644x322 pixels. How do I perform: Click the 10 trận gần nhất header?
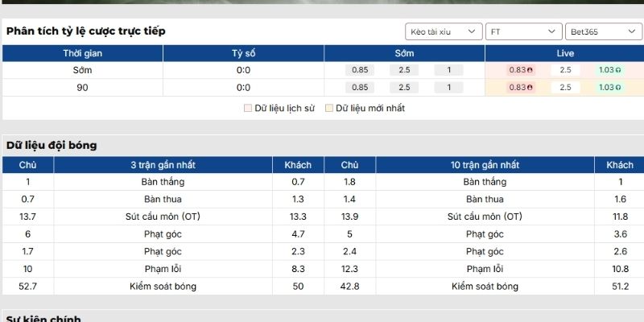[x=485, y=165]
